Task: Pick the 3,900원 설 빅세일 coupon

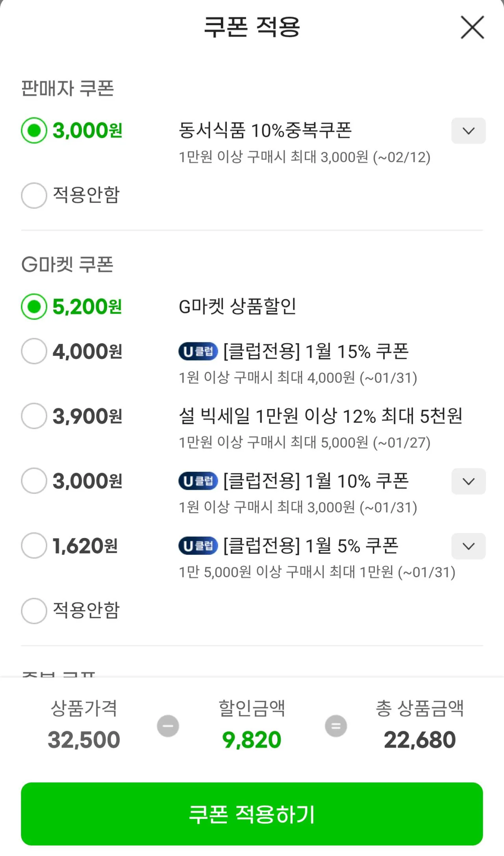Action: [34, 416]
